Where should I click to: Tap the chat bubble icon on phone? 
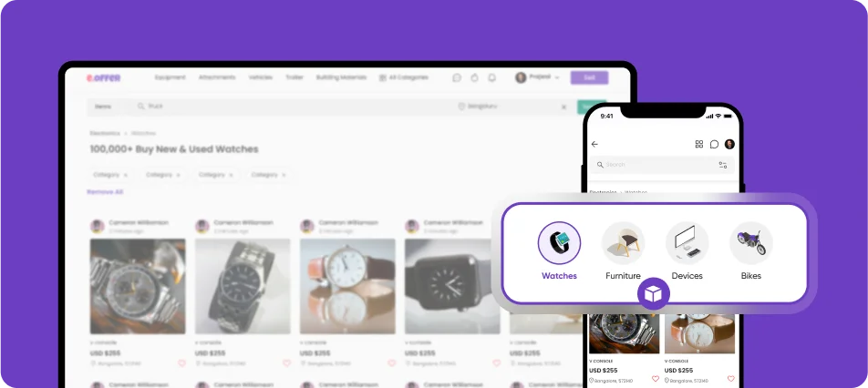pyautogui.click(x=715, y=144)
